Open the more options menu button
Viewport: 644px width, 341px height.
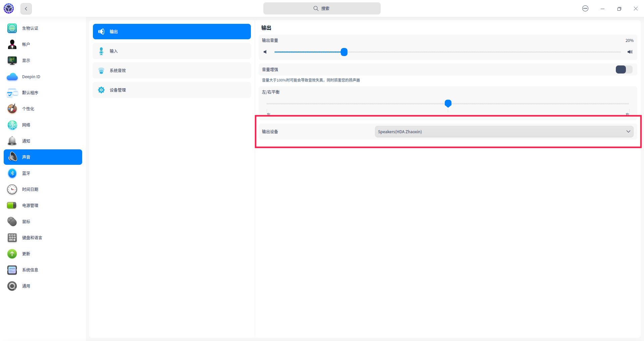tap(585, 8)
